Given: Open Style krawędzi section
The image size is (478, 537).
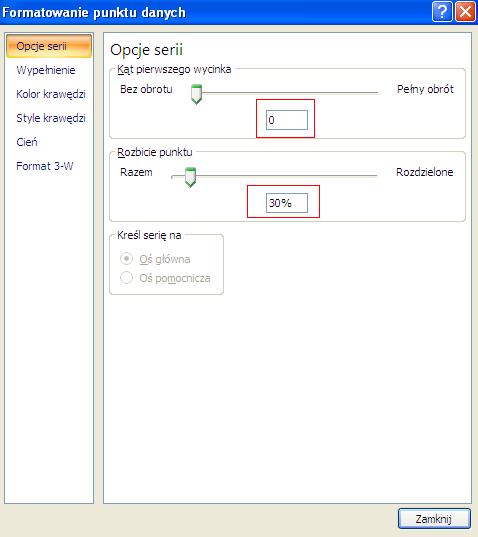Looking at the screenshot, I should (51, 118).
